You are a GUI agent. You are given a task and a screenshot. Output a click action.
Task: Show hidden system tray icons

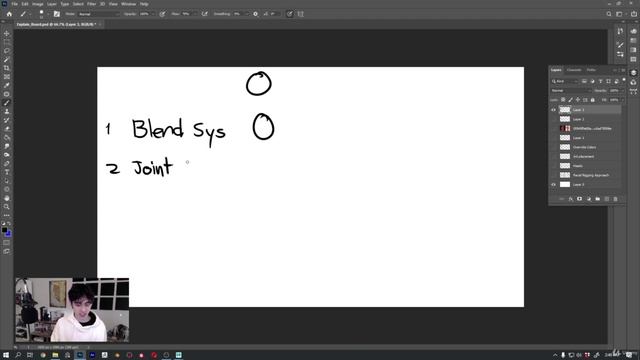(555, 355)
